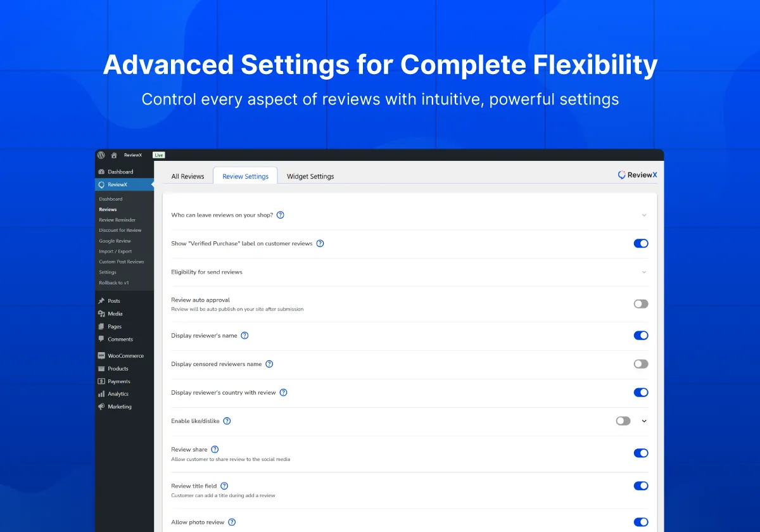The height and width of the screenshot is (532, 760).
Task: Show help for Review title field
Action: click(224, 486)
